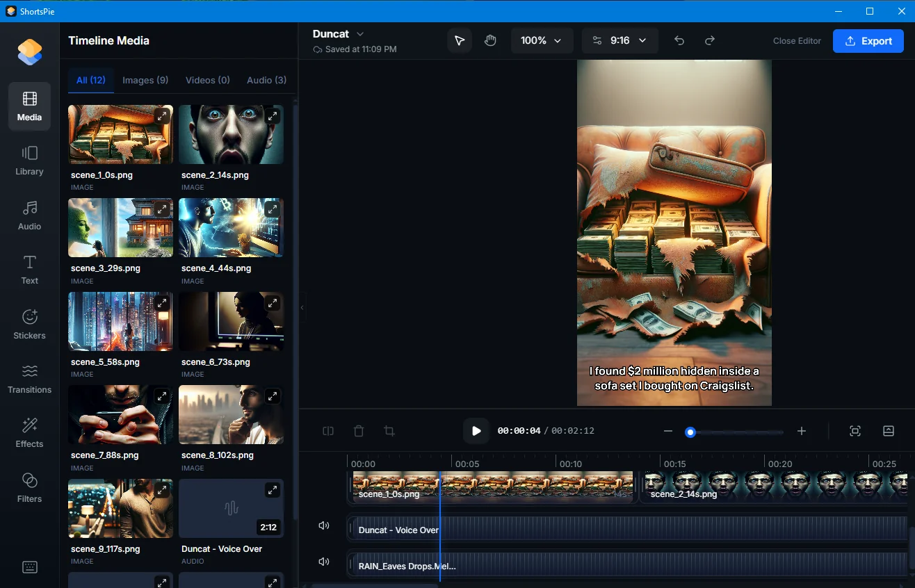Open the Transitions panel

[x=29, y=379]
